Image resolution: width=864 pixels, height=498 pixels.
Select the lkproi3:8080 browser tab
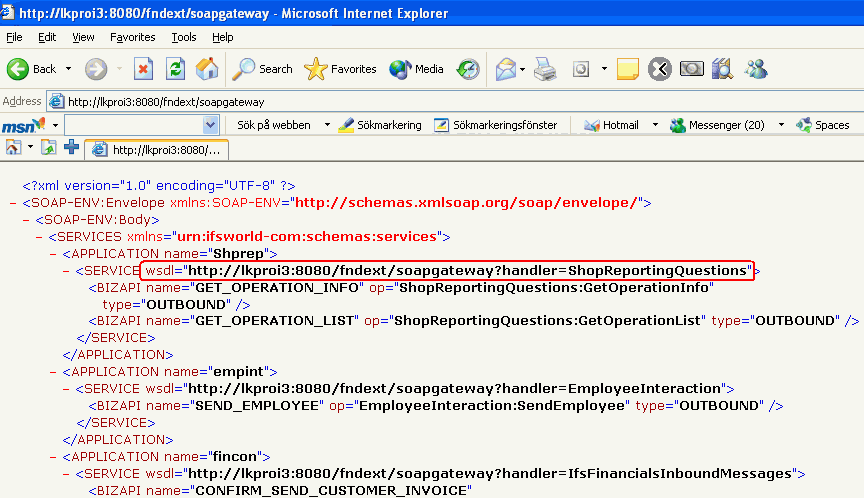coord(158,149)
